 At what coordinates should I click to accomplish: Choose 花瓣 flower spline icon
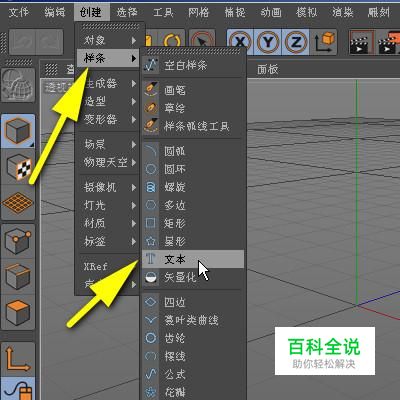(151, 391)
